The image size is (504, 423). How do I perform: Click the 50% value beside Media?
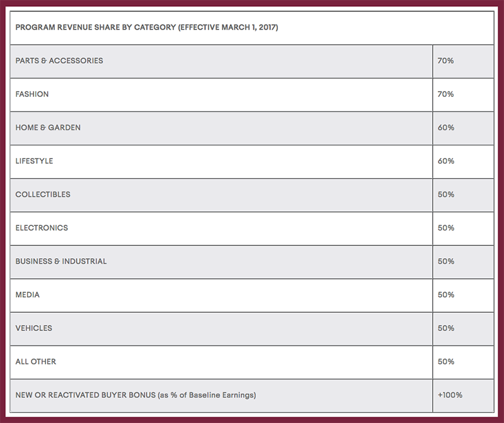click(445, 295)
